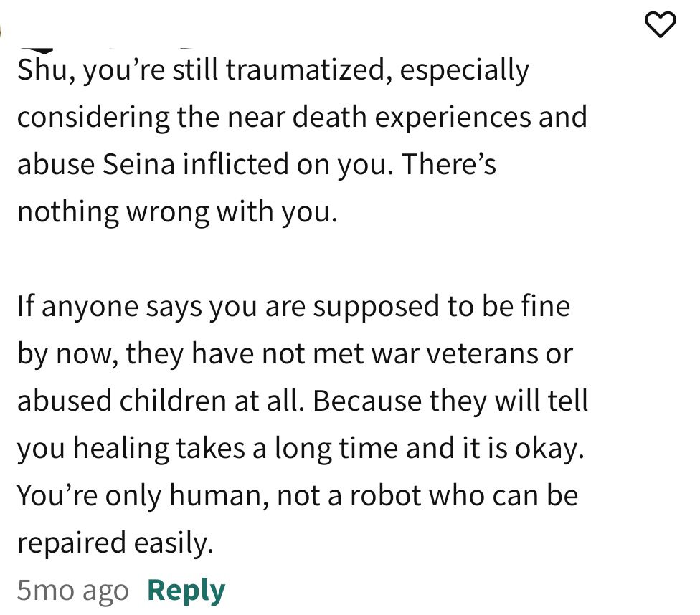The height and width of the screenshot is (615, 700).
Task: Tap the line 'considering the near death experiences'
Action: coord(302,117)
